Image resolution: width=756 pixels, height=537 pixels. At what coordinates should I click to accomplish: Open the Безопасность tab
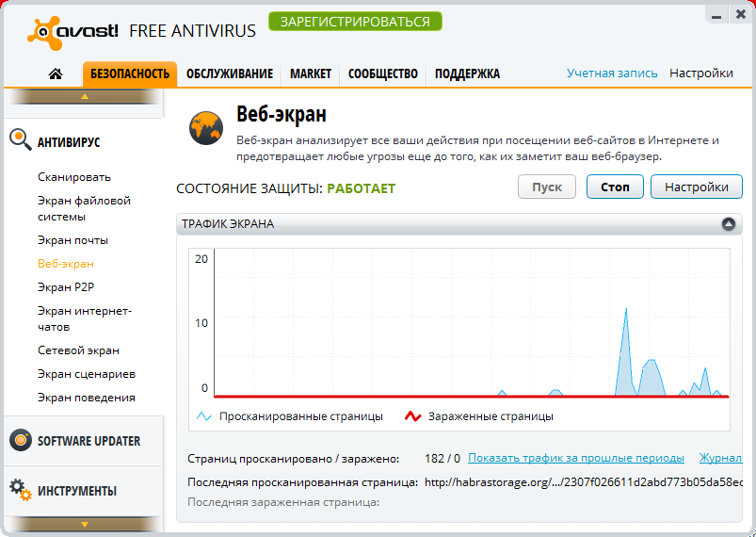[x=130, y=73]
